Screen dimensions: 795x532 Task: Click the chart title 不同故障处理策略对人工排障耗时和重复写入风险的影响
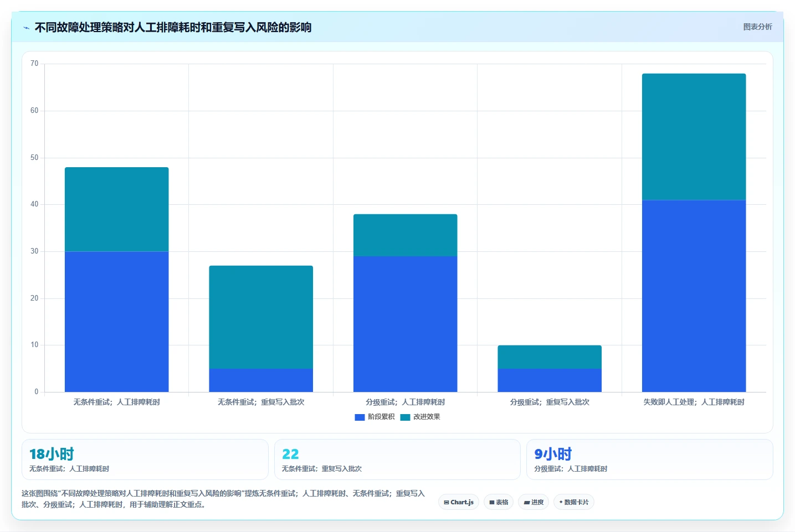click(173, 27)
